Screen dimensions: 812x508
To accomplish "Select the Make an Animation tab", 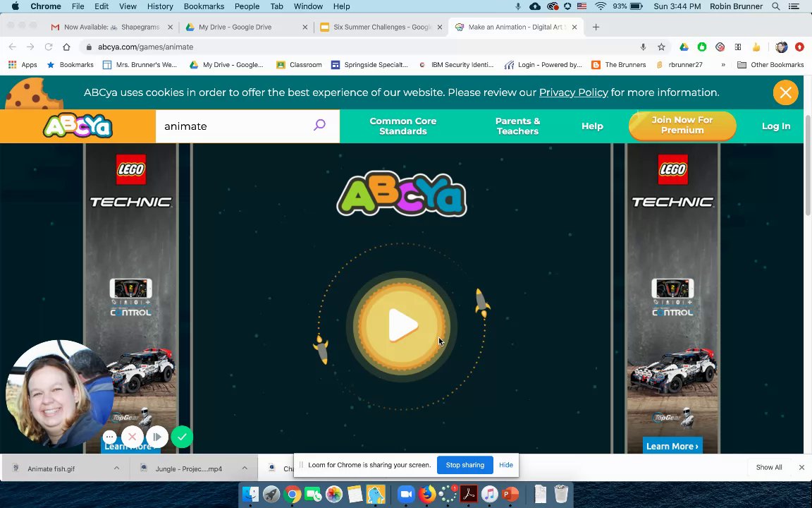I will [x=515, y=27].
